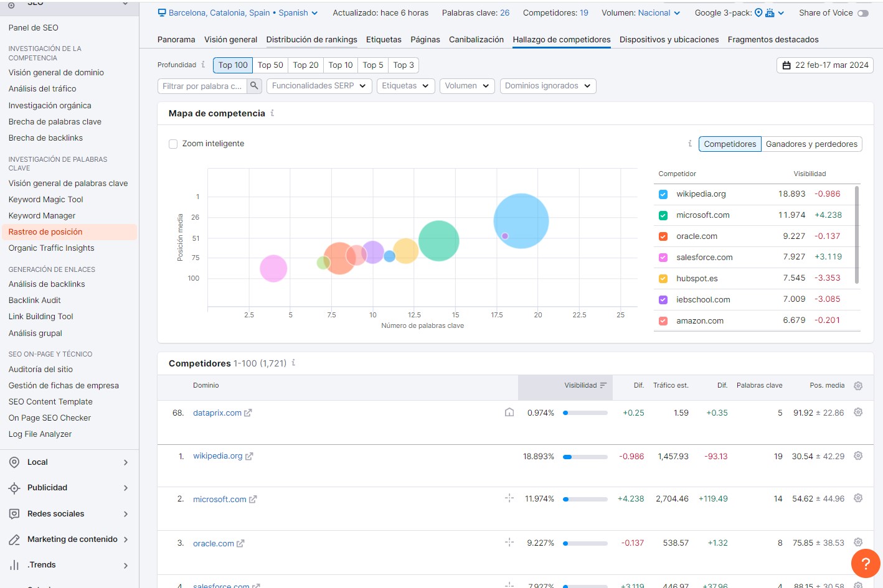Click the calendar icon in date range button
Image resolution: width=883 pixels, height=588 pixels.
tap(786, 65)
